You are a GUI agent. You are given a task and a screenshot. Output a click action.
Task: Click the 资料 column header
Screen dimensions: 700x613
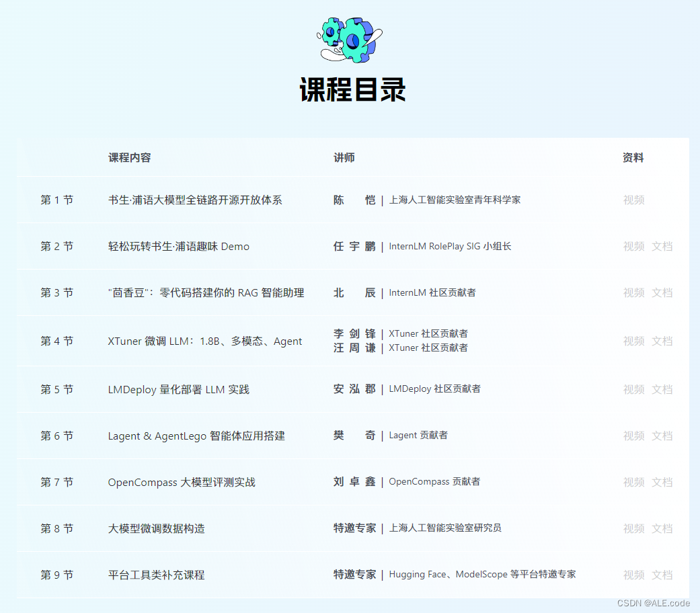(633, 157)
